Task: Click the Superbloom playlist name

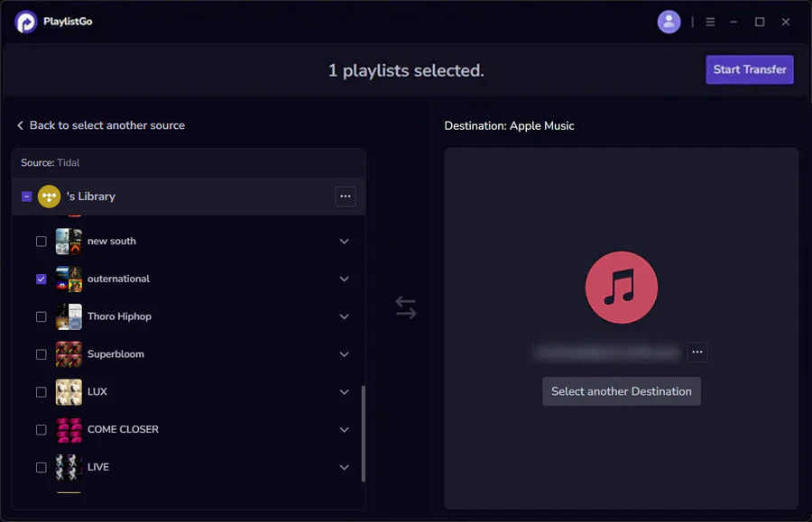Action: click(115, 354)
